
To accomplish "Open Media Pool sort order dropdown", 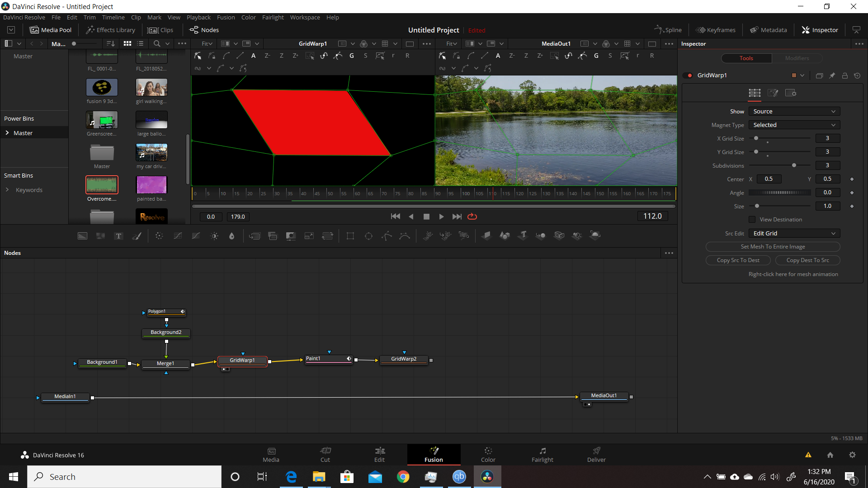I will [110, 43].
